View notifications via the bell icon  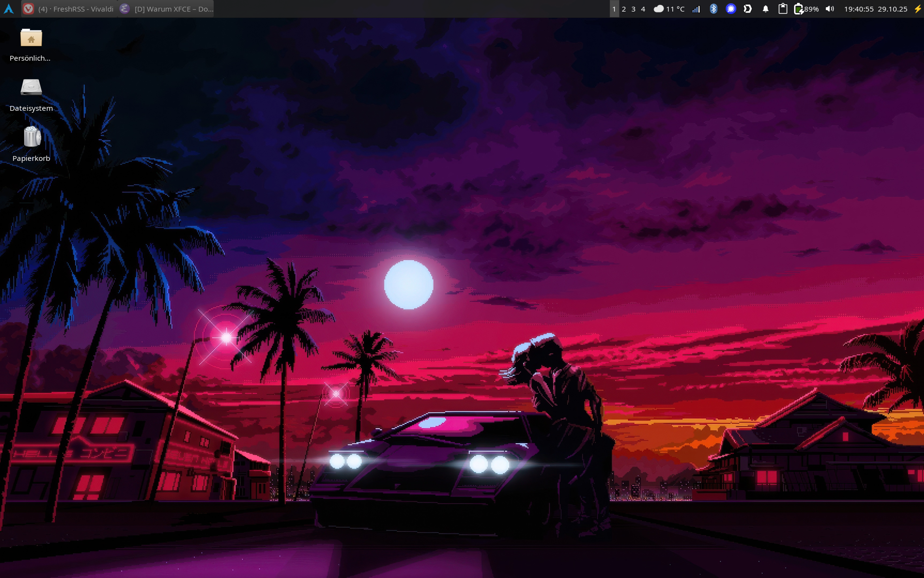[765, 8]
